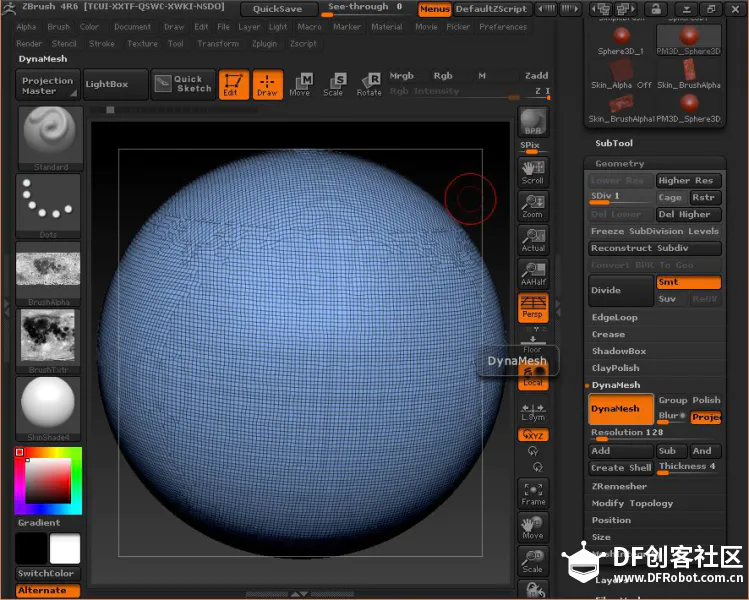Expand the EdgeLoop subsection
The image size is (749, 600).
(614, 318)
